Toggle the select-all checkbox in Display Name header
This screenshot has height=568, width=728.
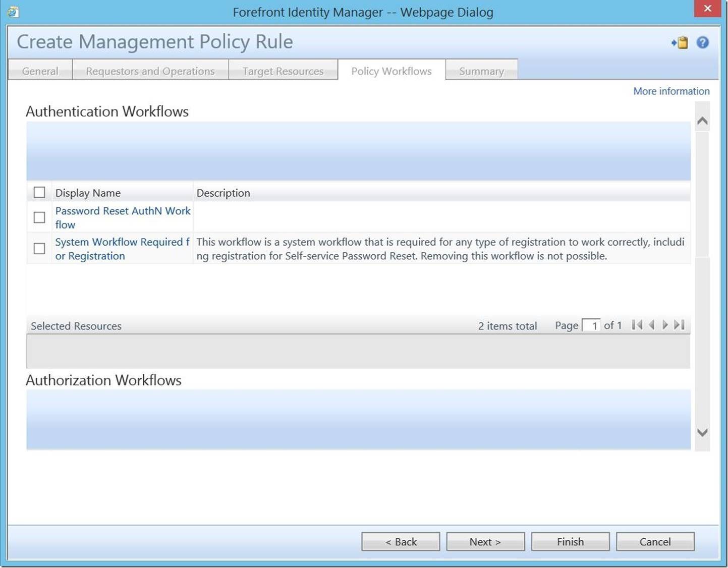click(x=39, y=192)
